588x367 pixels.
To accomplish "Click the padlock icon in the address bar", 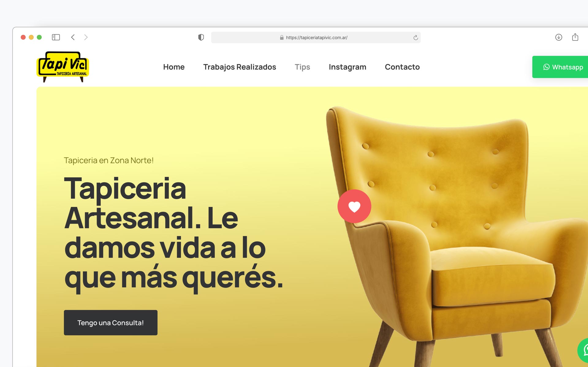I will 282,38.
